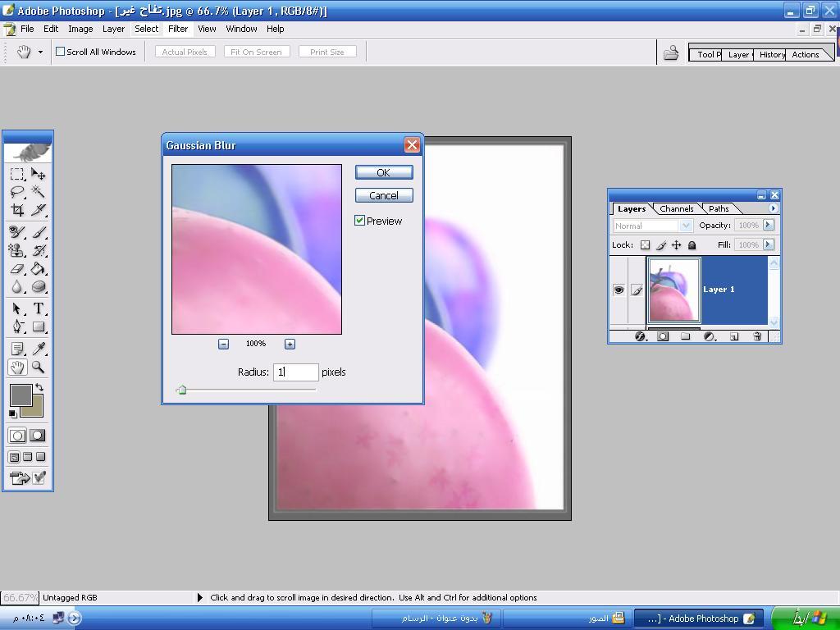The image size is (840, 630).
Task: Open the layer style effects menu
Action: pyautogui.click(x=640, y=336)
